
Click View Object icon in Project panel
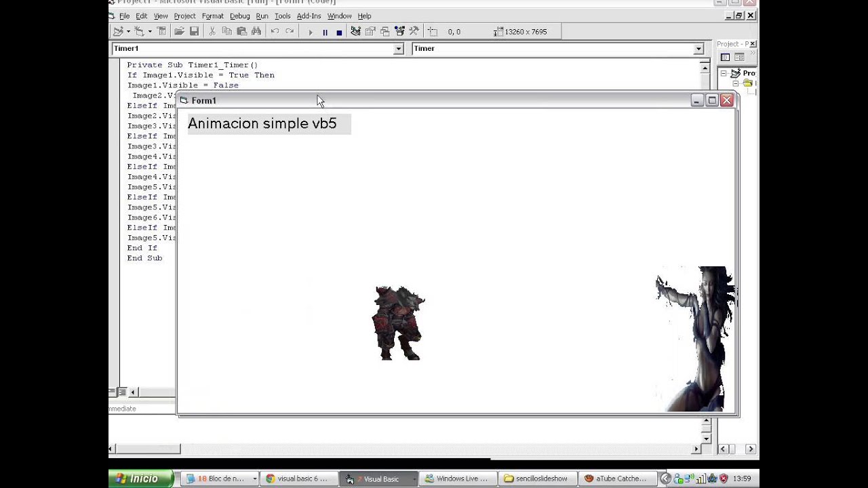click(x=739, y=58)
